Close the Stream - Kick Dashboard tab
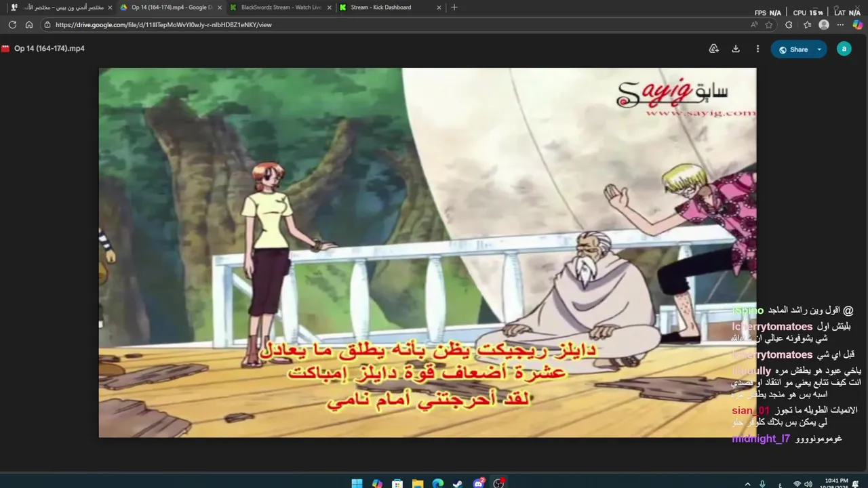Viewport: 868px width, 488px height. click(439, 7)
